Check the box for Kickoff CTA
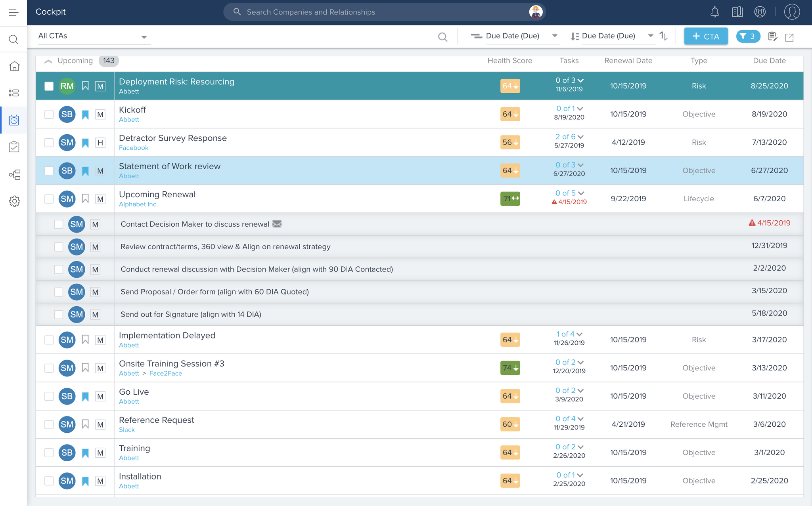The width and height of the screenshot is (812, 506). coord(49,115)
